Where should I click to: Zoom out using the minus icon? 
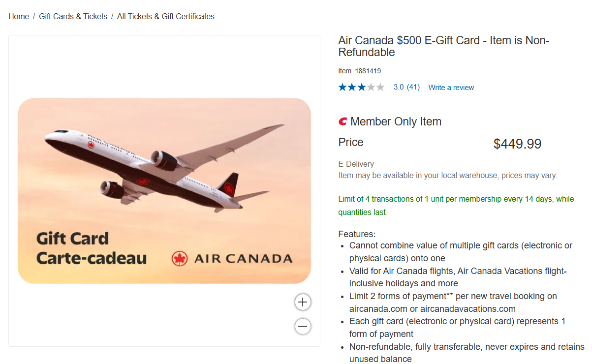303,326
